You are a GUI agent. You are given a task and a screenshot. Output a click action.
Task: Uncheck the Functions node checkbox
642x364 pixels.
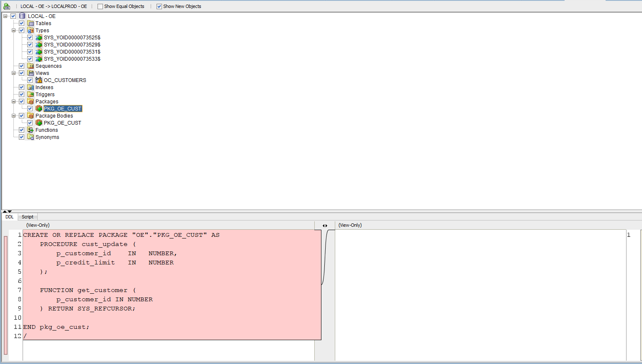[x=22, y=130]
